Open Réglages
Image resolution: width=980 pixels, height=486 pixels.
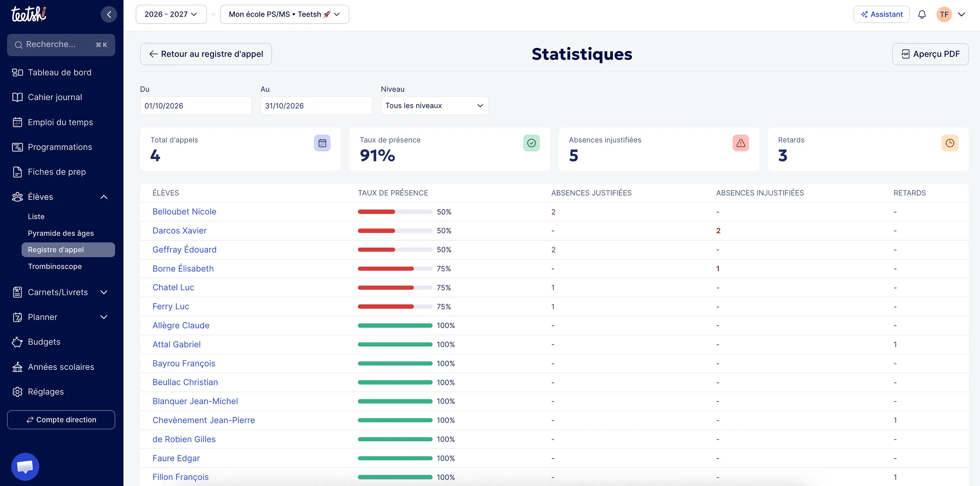point(46,392)
